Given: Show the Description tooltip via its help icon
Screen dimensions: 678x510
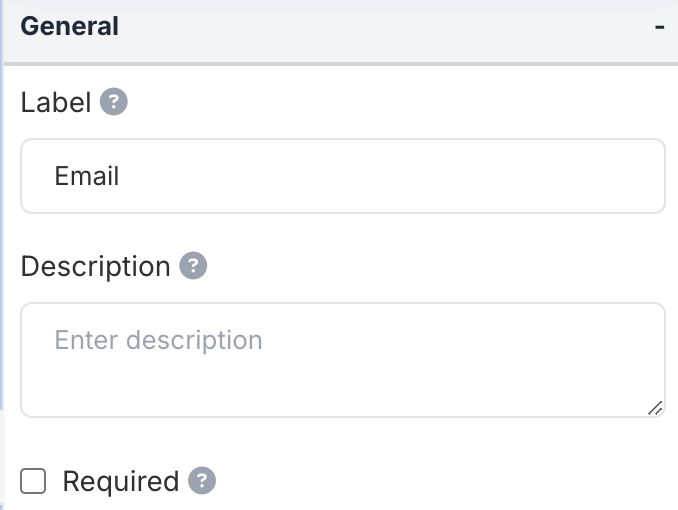Looking at the screenshot, I should point(193,266).
